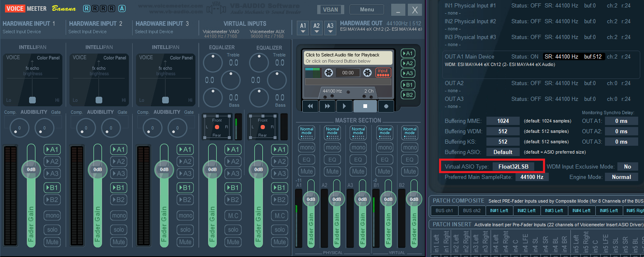Toggle recorder A1 bus assignment
This screenshot has width=644, height=257.
tap(408, 53)
